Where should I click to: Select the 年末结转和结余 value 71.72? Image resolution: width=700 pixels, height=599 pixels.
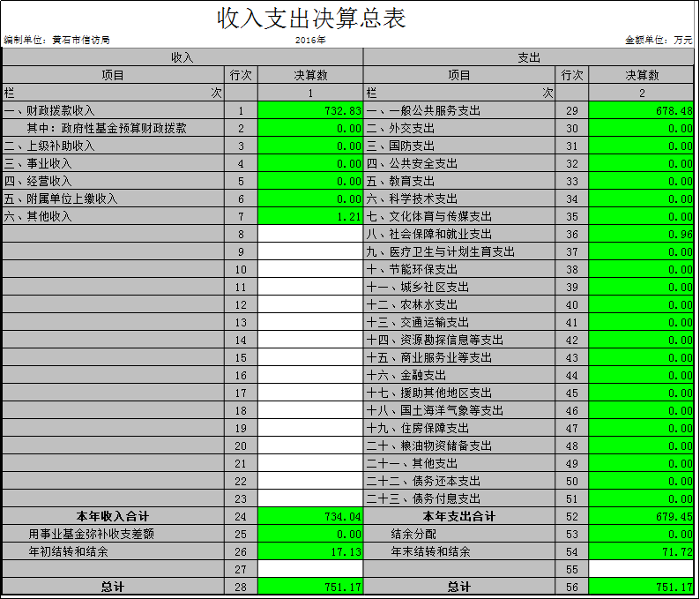tap(641, 551)
